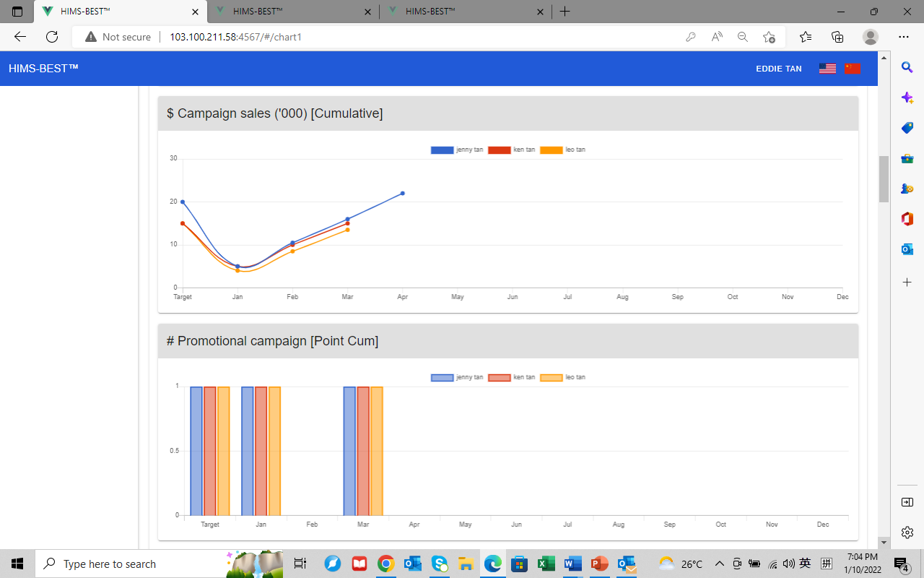
Task: Open the browser tab actions menu
Action: click(x=17, y=12)
